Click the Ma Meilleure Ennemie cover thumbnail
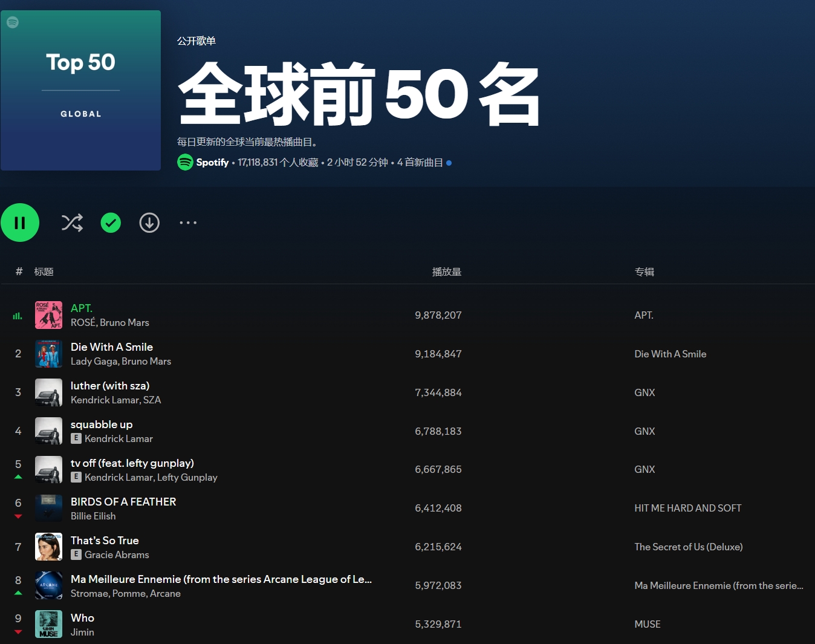The image size is (815, 644). [x=48, y=585]
